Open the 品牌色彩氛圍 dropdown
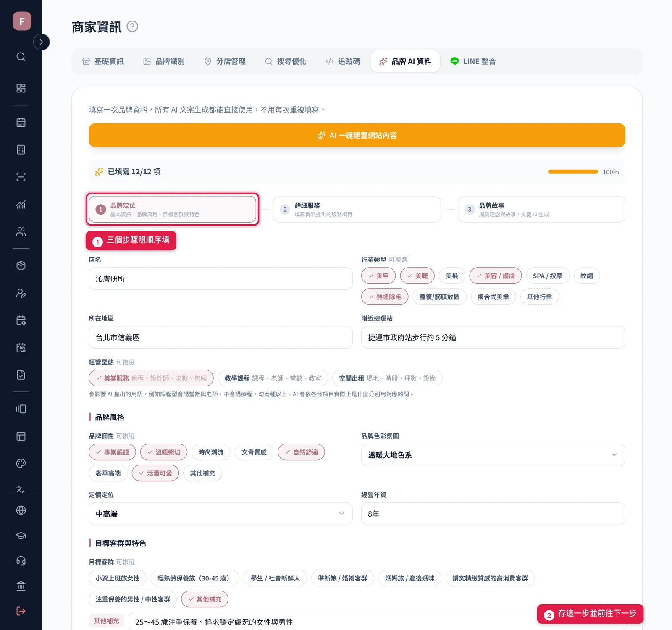The height and width of the screenshot is (630, 672). (493, 455)
